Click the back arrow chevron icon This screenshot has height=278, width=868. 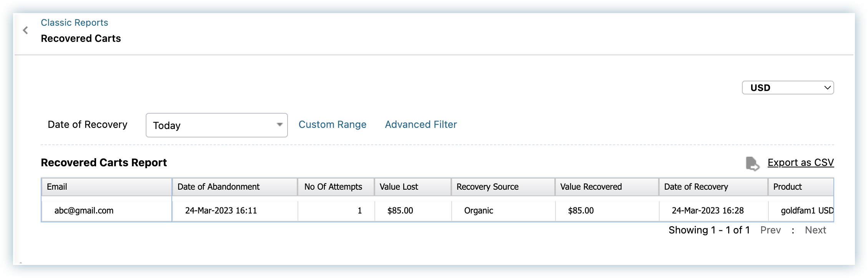coord(25,30)
